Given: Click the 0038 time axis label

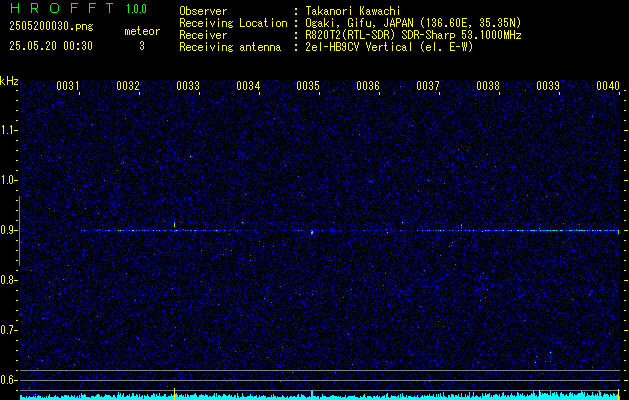Looking at the screenshot, I should click(488, 86).
